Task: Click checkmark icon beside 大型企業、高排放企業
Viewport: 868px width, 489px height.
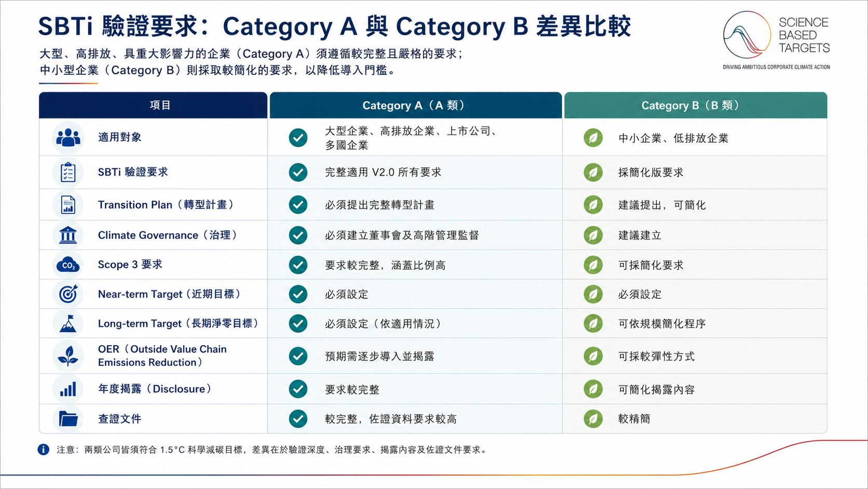Action: coord(298,138)
